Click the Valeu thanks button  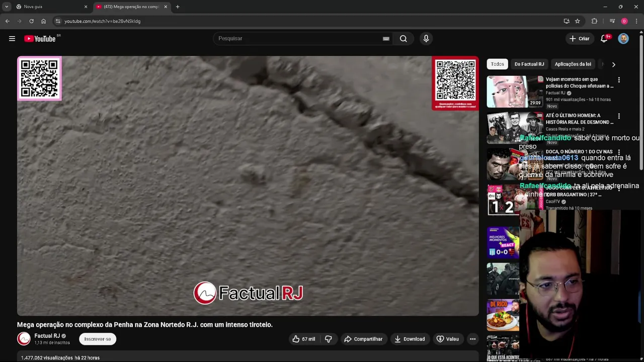448,339
